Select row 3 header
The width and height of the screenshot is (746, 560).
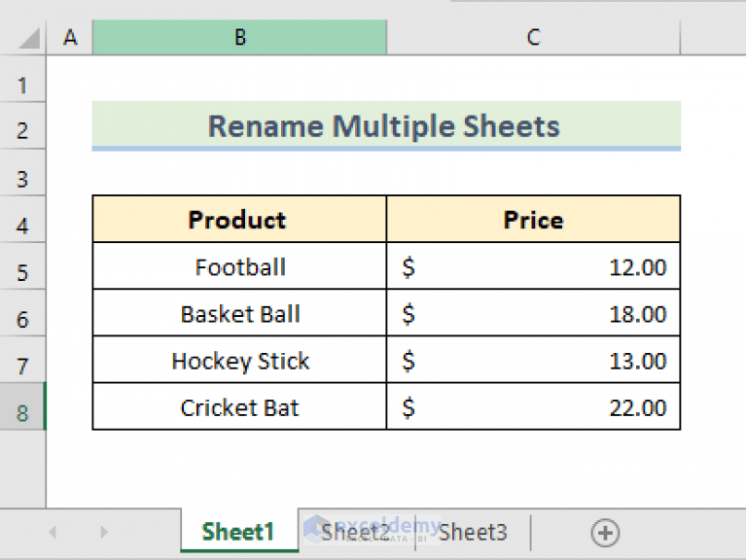pyautogui.click(x=22, y=173)
